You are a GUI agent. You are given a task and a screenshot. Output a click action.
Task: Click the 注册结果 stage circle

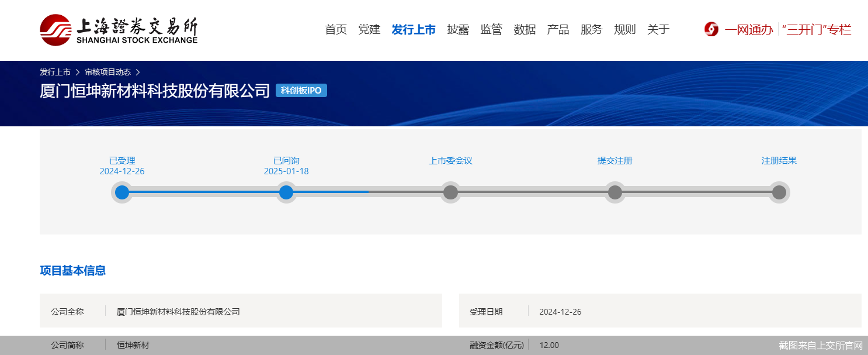(x=779, y=192)
